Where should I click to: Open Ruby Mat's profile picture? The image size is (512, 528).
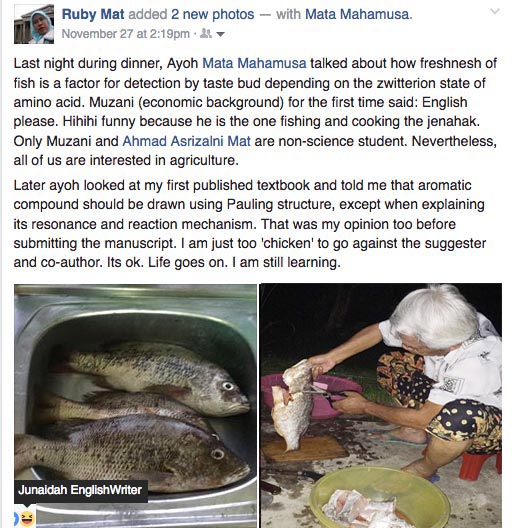pos(34,24)
